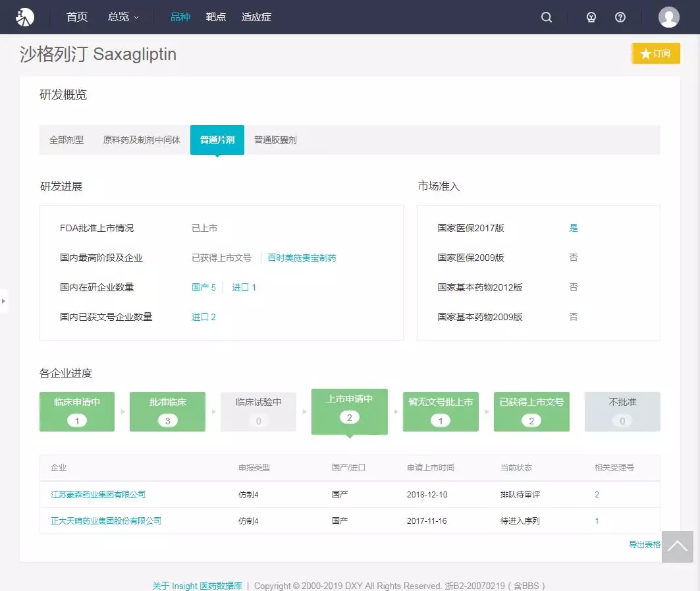Click the back-to-top arrow button
This screenshot has height=591, width=700.
(677, 547)
